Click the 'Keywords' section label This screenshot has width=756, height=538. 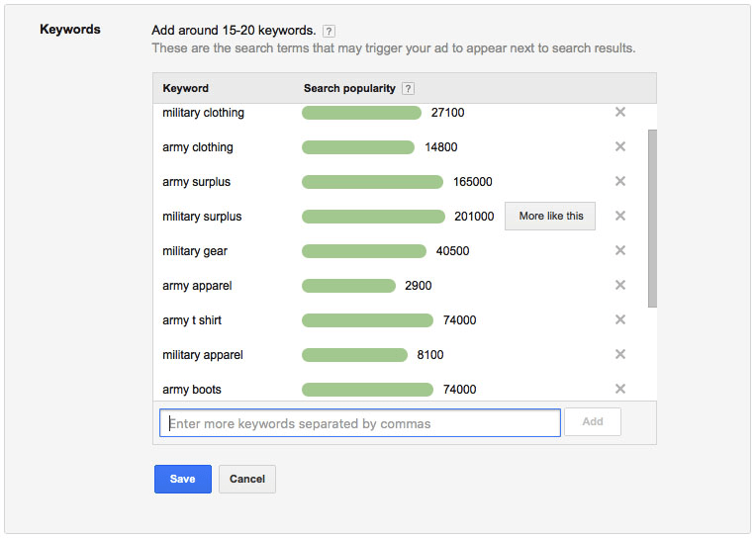(x=70, y=30)
